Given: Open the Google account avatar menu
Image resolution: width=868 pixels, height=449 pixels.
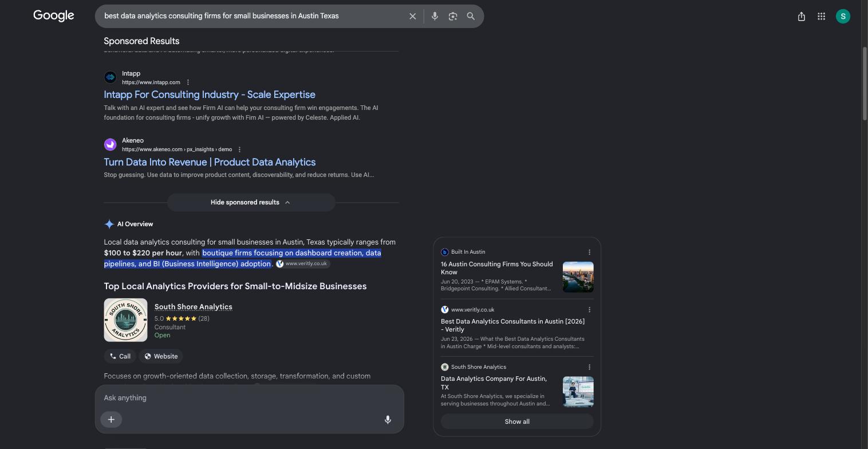Looking at the screenshot, I should click(x=843, y=16).
